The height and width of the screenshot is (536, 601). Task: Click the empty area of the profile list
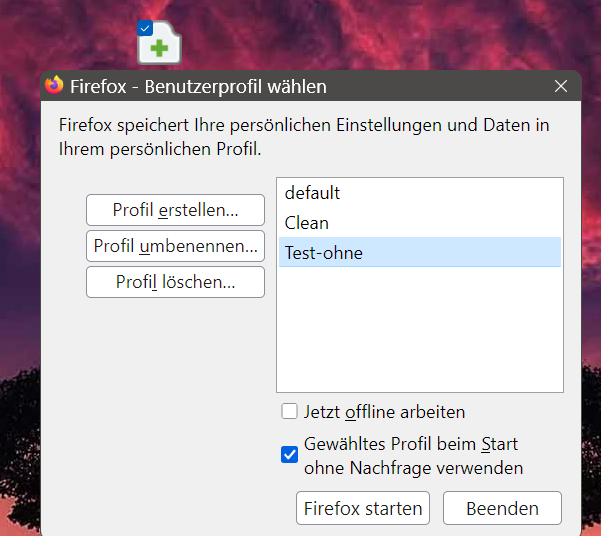click(420, 330)
